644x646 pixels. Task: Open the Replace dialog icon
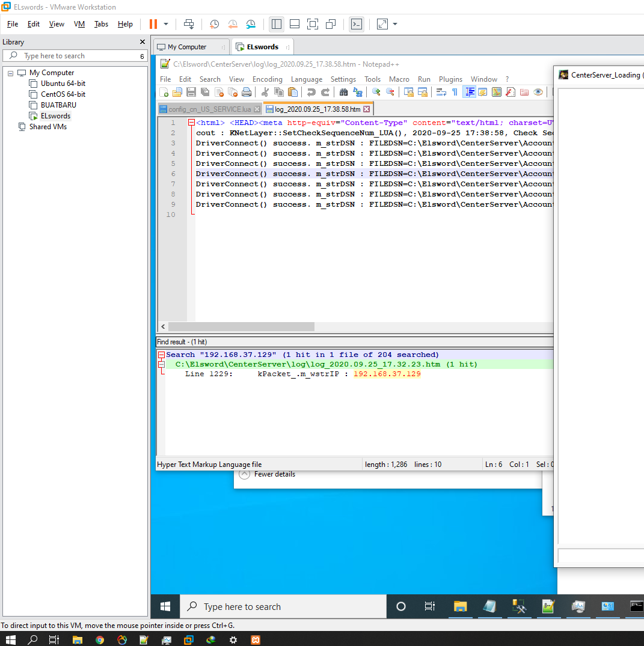[x=357, y=93]
